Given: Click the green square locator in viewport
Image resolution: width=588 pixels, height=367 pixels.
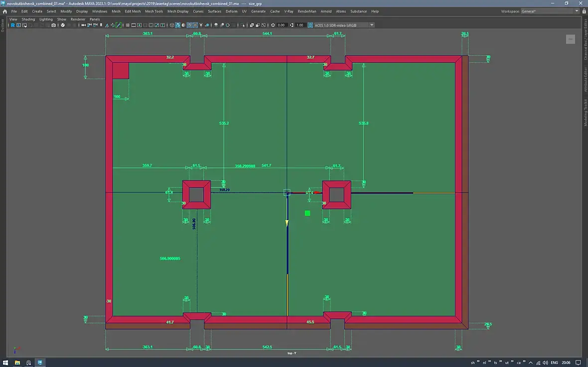Looking at the screenshot, I should [307, 213].
